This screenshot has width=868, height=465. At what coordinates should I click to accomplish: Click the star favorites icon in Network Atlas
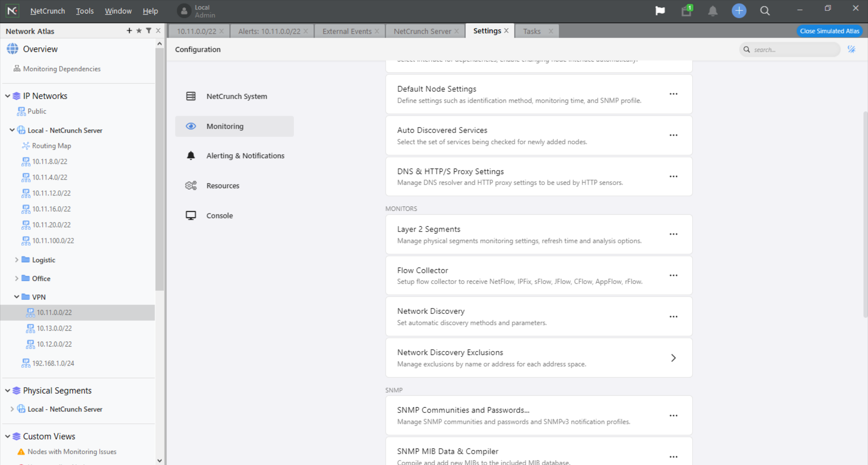coord(139,30)
